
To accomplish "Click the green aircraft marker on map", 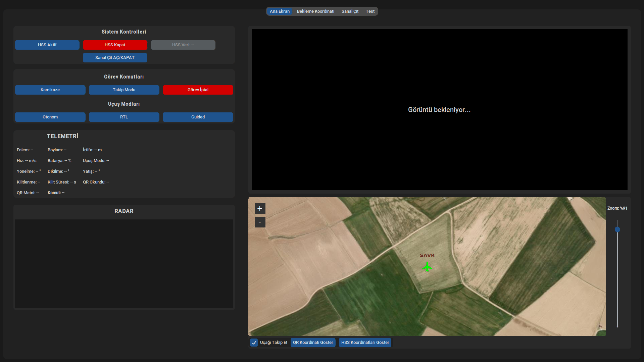I will click(x=427, y=267).
